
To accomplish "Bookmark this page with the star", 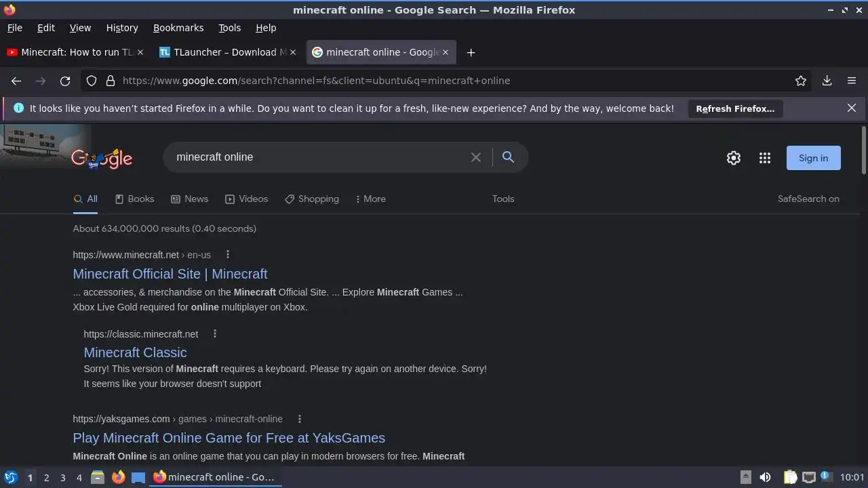I will 801,81.
